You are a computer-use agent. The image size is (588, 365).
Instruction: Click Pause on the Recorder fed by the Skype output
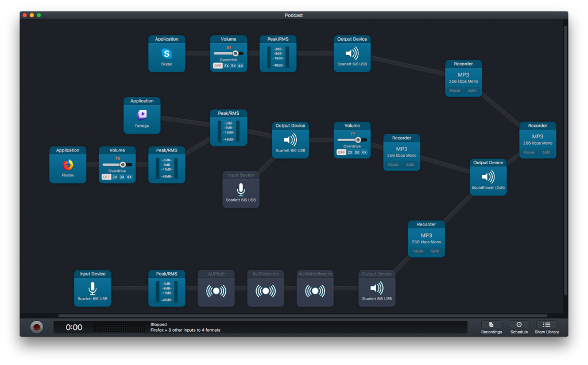click(x=455, y=91)
